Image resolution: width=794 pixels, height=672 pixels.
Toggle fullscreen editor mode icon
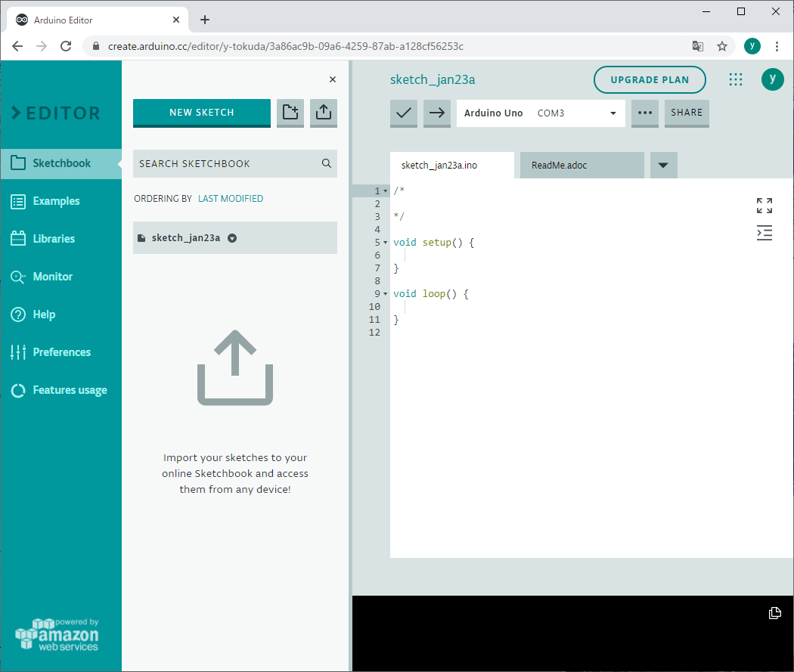tap(764, 206)
